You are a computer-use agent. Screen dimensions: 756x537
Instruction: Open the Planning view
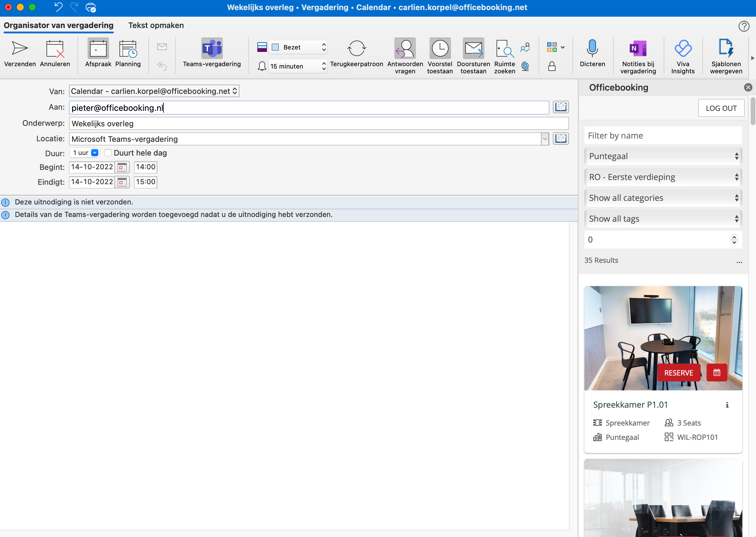point(128,54)
